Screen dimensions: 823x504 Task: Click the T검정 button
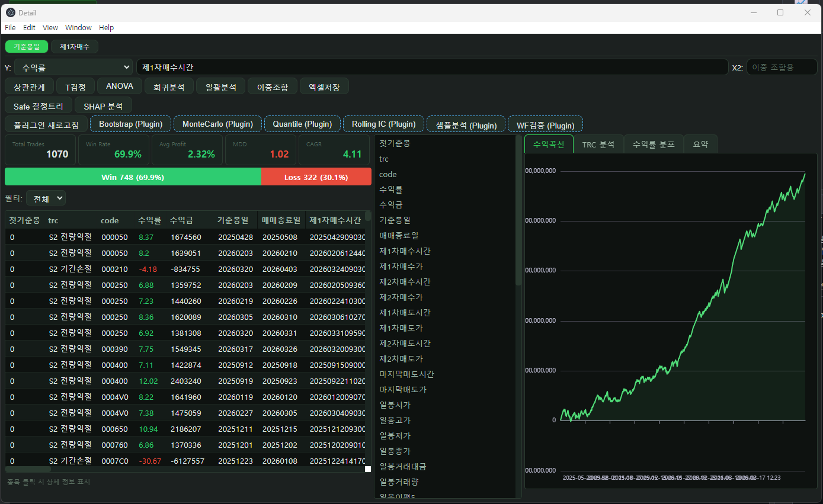point(75,87)
